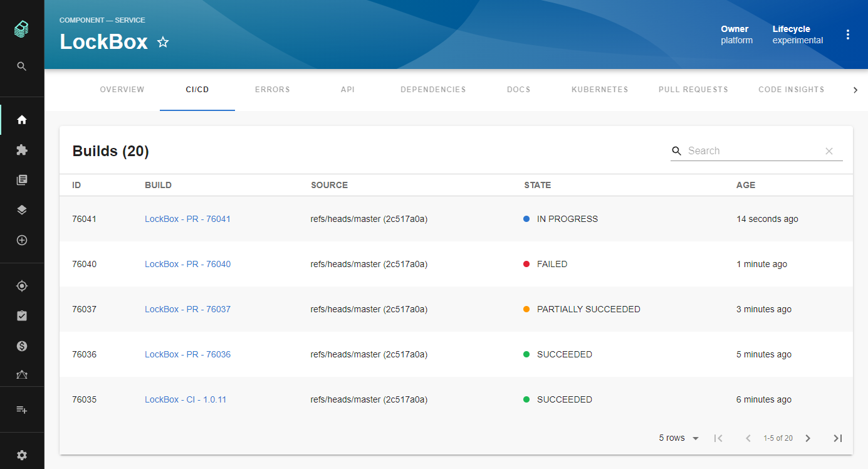Click the ID cell 76037

(85, 309)
